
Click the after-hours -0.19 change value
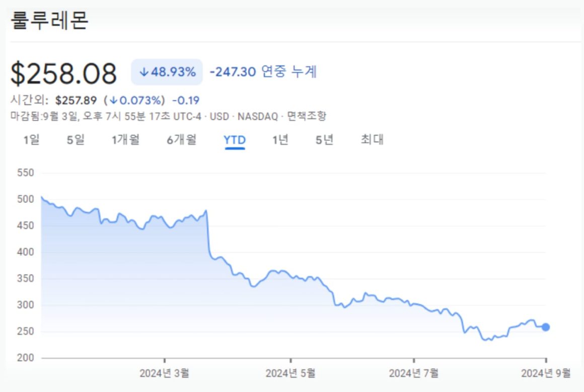[x=186, y=100]
